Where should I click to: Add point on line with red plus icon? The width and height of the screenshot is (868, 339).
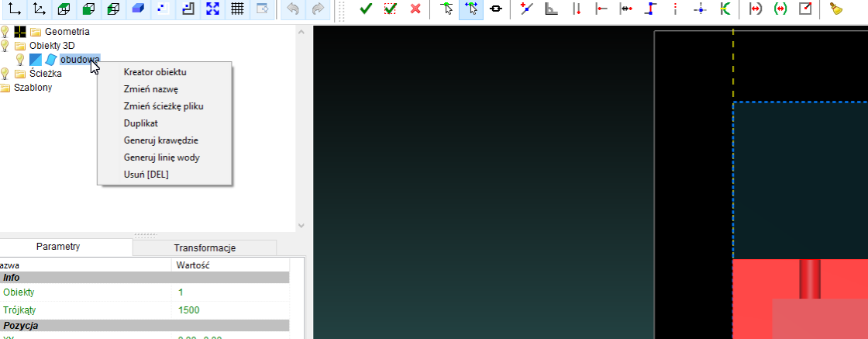pyautogui.click(x=527, y=9)
